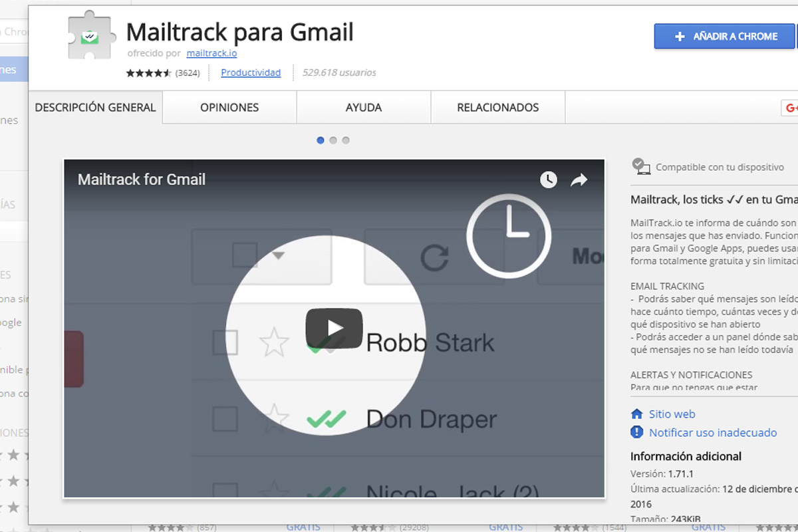Click the share arrow icon on the video
The width and height of the screenshot is (798, 532).
click(x=578, y=179)
